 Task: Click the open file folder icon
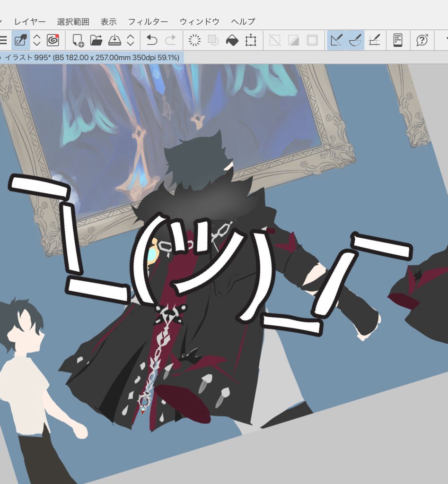point(97,40)
